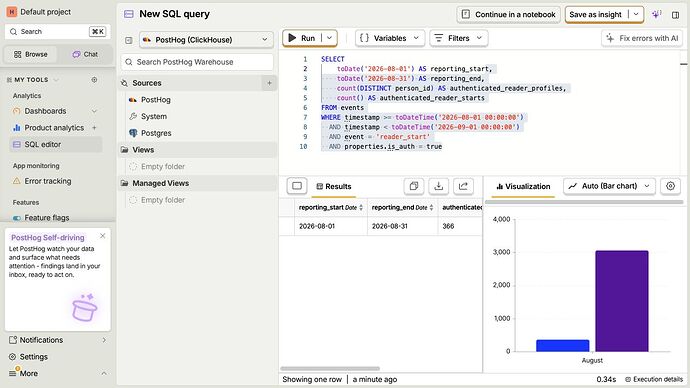Image resolution: width=690 pixels, height=388 pixels.
Task: Click the results horizontal scrollbar
Action: (330, 369)
